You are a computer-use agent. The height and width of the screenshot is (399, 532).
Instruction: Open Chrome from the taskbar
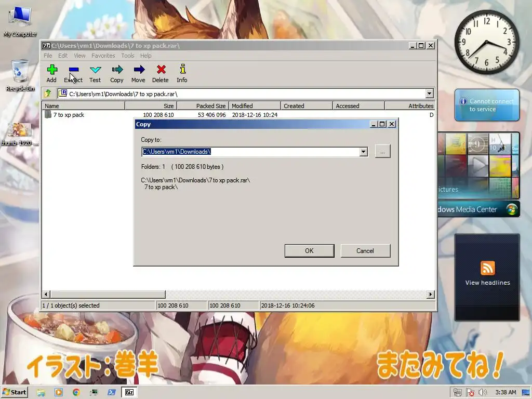coord(76,392)
